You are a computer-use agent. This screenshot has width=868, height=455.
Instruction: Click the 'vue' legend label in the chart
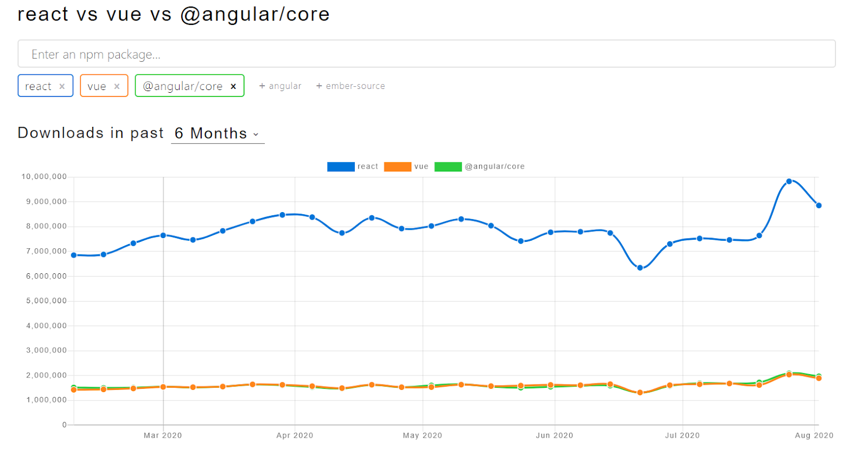click(x=422, y=166)
